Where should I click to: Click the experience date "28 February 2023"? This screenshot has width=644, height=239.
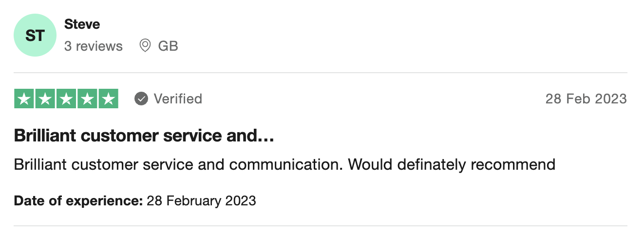(201, 200)
